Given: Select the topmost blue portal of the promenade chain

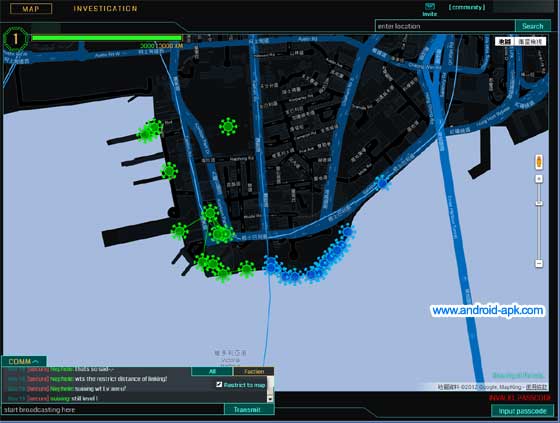Looking at the screenshot, I should point(347,232).
